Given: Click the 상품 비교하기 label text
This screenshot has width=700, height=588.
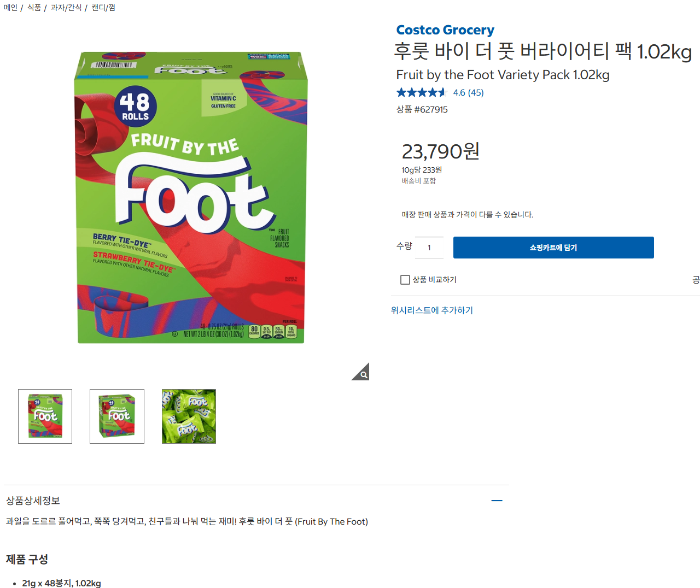Looking at the screenshot, I should coord(434,280).
